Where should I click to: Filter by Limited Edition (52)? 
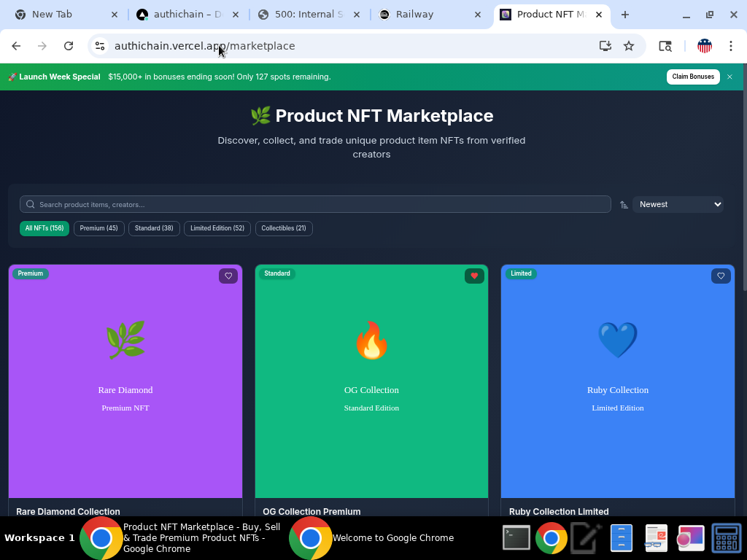point(217,228)
